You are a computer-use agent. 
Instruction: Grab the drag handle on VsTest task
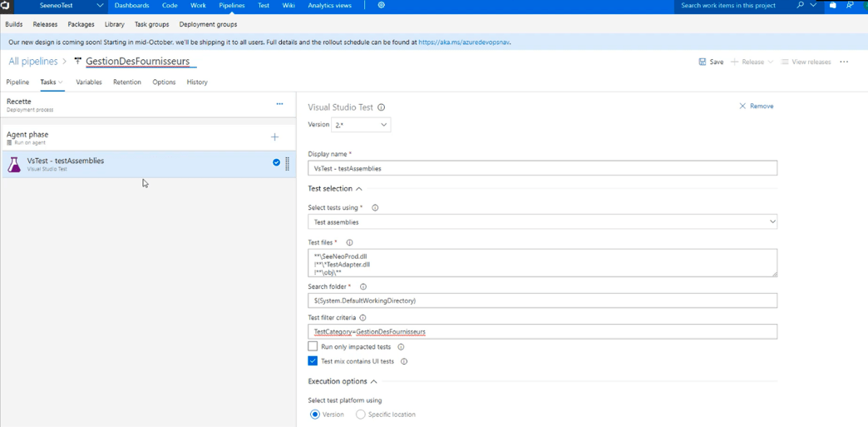click(x=288, y=164)
